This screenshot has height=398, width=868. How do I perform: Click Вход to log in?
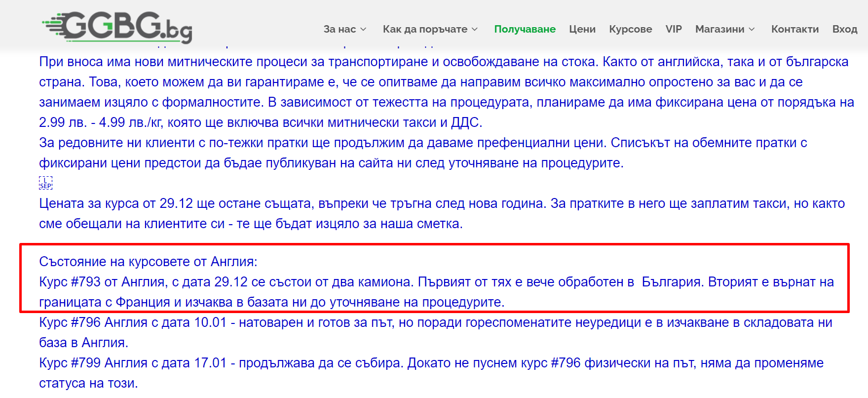(x=844, y=29)
